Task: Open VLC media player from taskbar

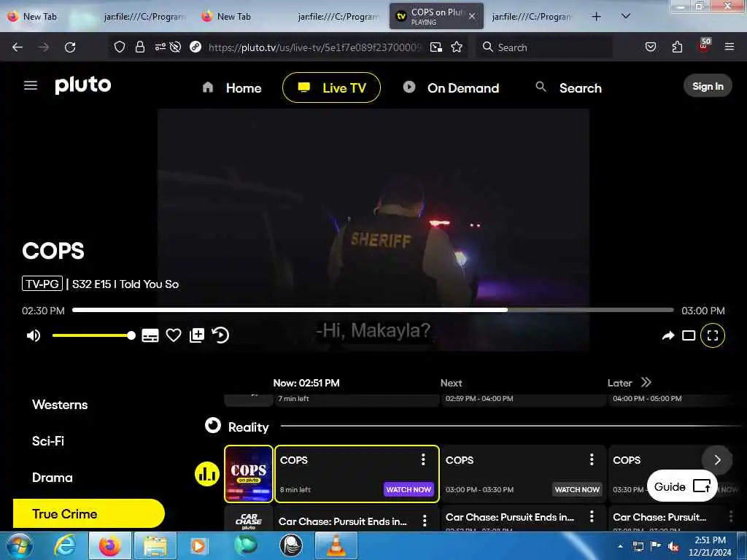Action: (336, 545)
